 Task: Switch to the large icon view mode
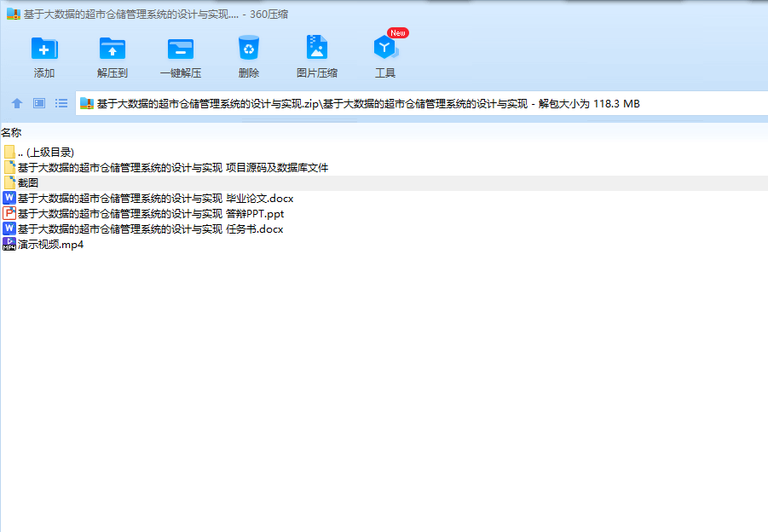click(x=39, y=103)
